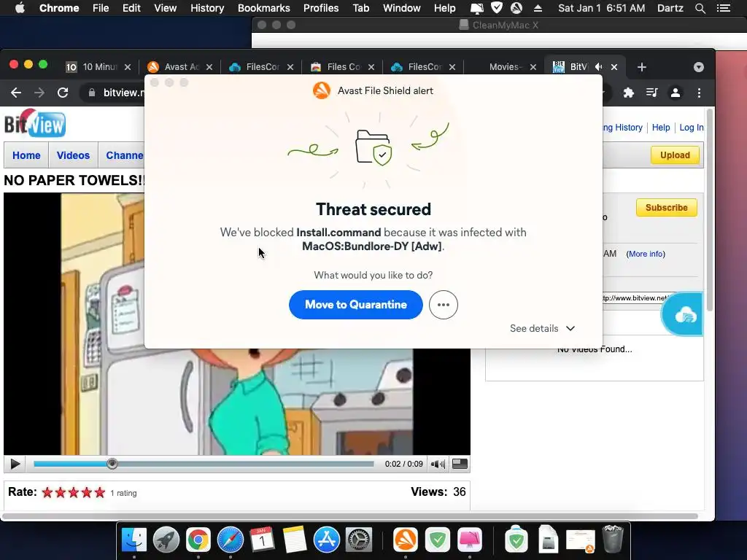Mute the BitView tab audio icon
Image resolution: width=747 pixels, height=560 pixels.
(x=599, y=67)
